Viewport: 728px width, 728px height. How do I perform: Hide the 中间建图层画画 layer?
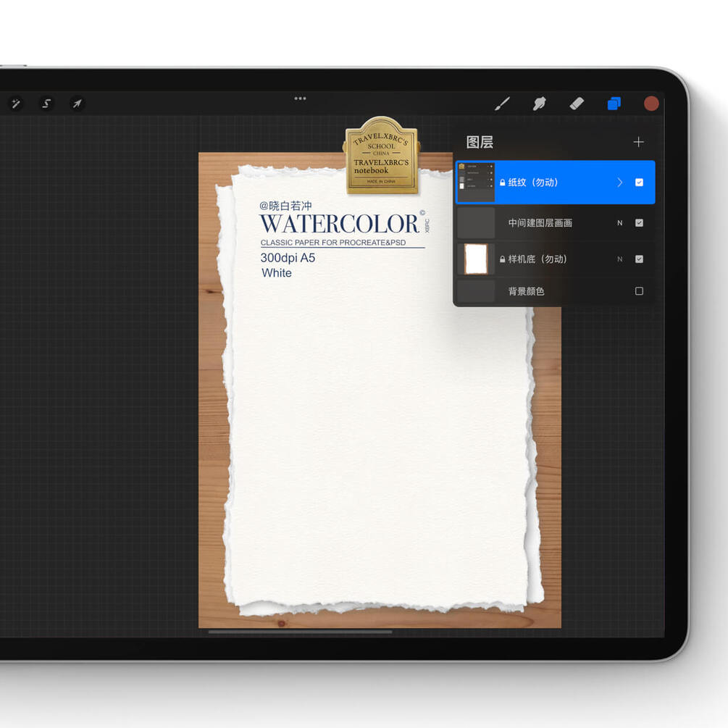click(639, 223)
